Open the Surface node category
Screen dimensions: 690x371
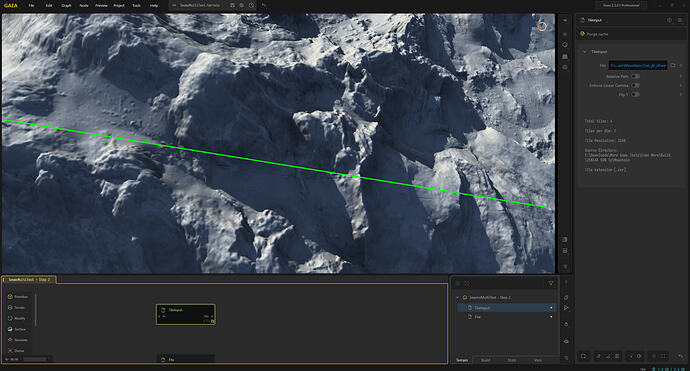(17, 329)
